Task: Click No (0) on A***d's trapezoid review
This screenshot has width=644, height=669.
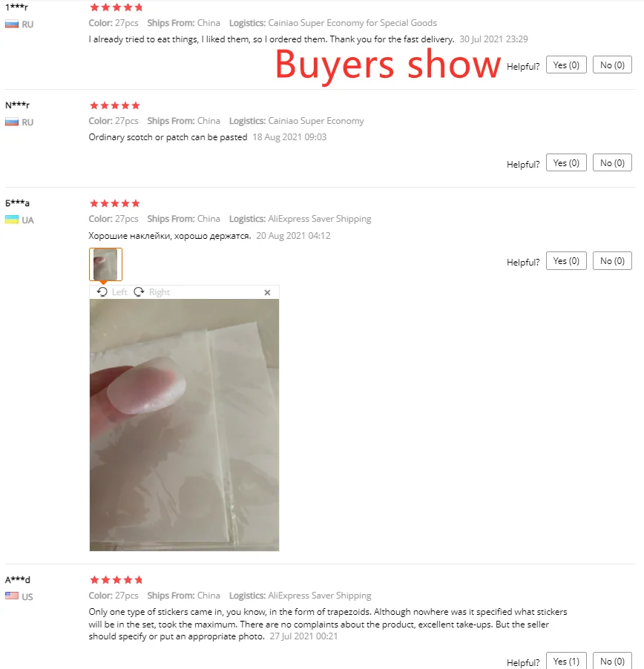Action: click(x=612, y=661)
